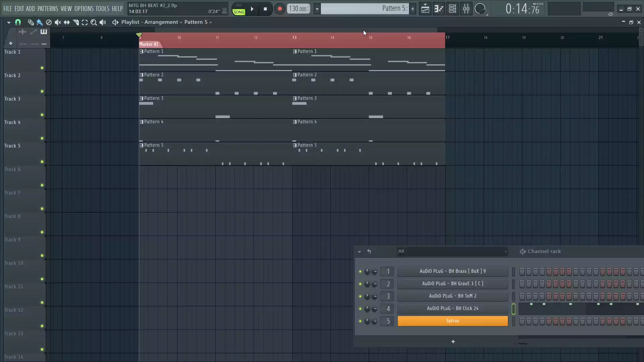Open the pattern selector arrow dropdown
Image resolution: width=644 pixels, height=362 pixels.
pos(317,9)
